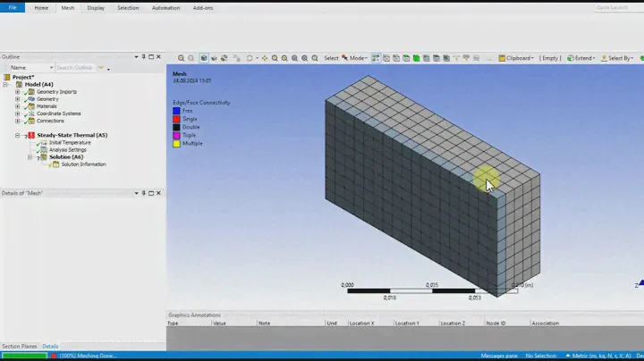Click the first zoom magnifier toolbar icon
Image resolution: width=644 pixels, height=361 pixels.
[x=182, y=58]
